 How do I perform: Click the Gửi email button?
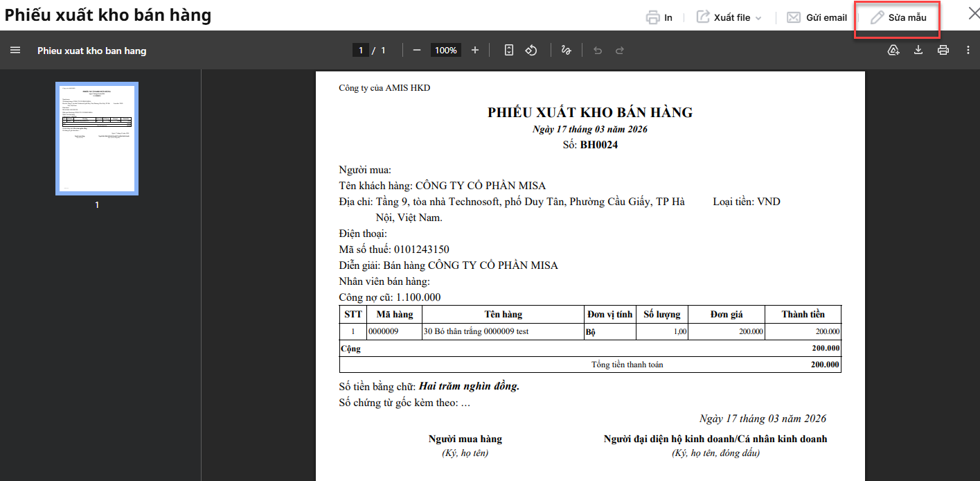pos(817,17)
